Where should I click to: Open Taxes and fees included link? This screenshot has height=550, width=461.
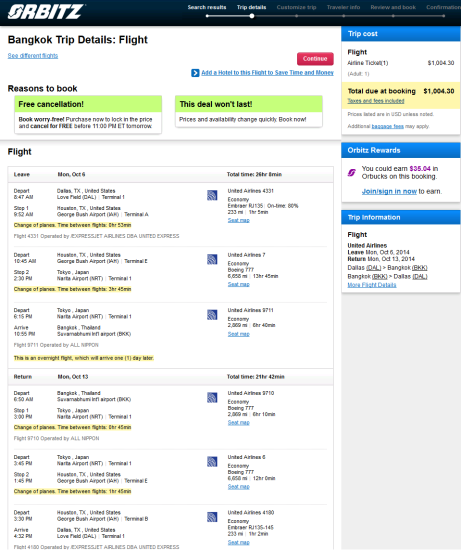click(x=376, y=101)
